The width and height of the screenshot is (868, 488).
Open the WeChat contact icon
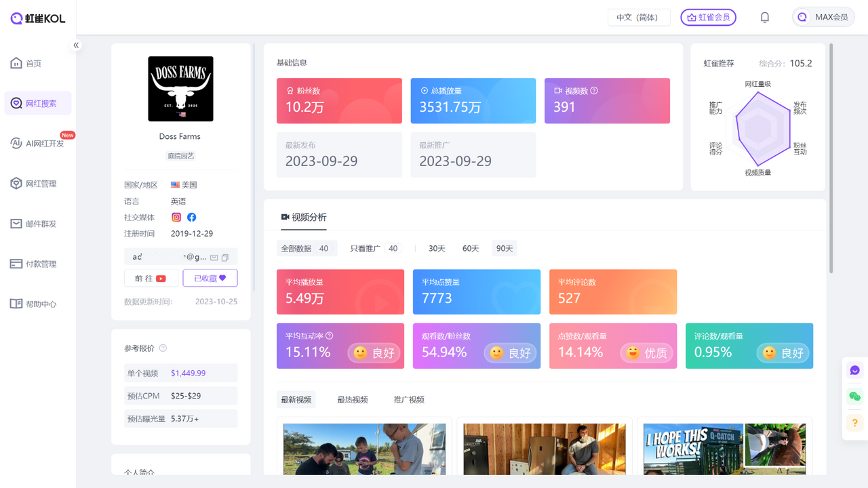coord(854,396)
